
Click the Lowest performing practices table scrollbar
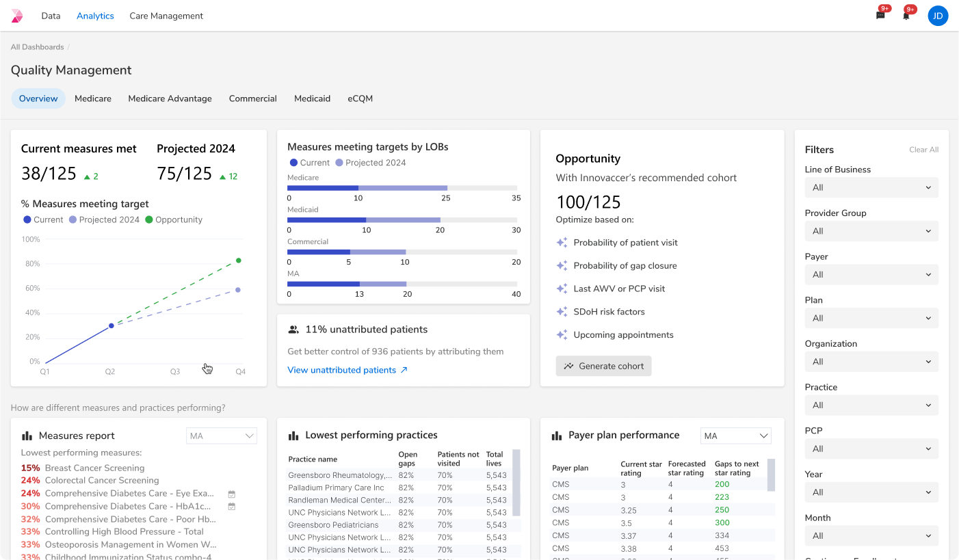(x=516, y=483)
